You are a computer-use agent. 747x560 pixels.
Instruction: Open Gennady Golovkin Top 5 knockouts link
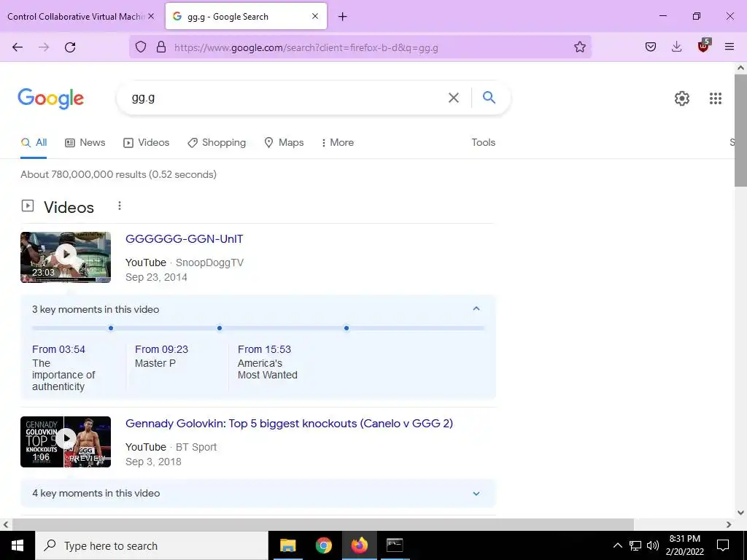(289, 424)
